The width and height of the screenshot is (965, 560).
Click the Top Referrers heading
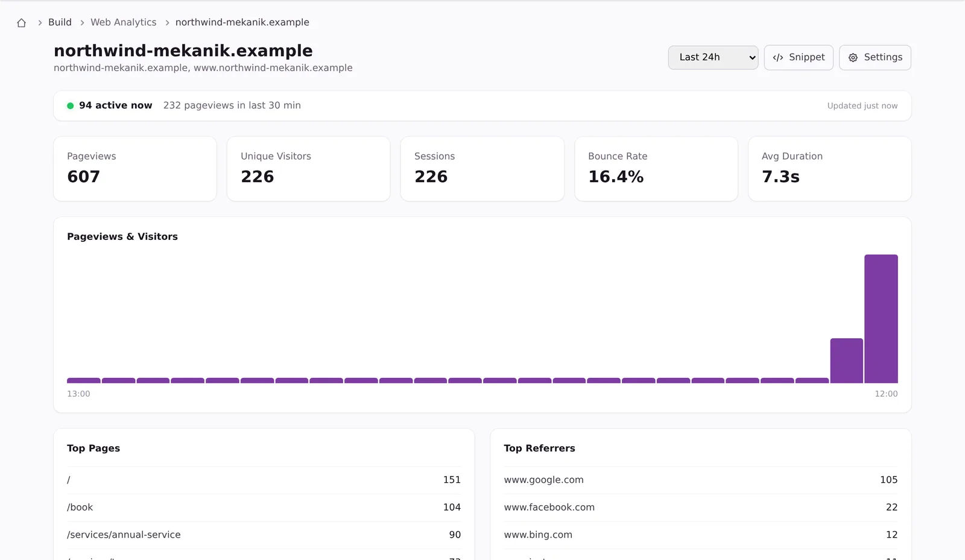pos(539,448)
